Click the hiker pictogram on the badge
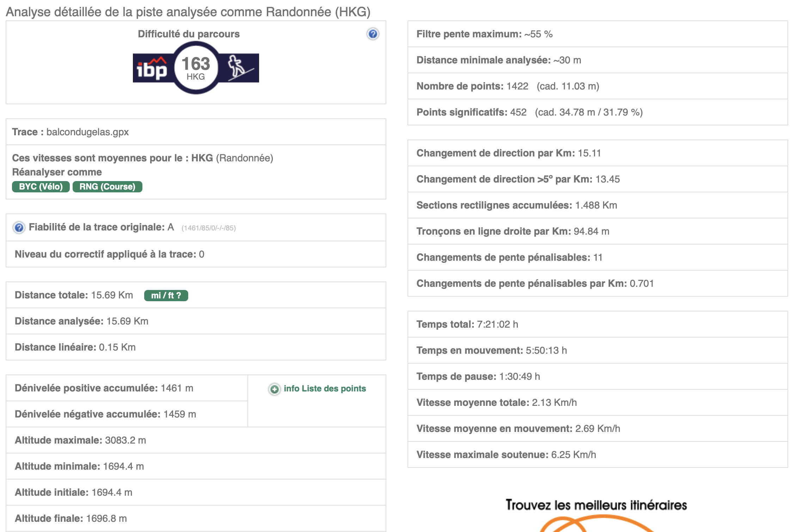 tap(238, 67)
